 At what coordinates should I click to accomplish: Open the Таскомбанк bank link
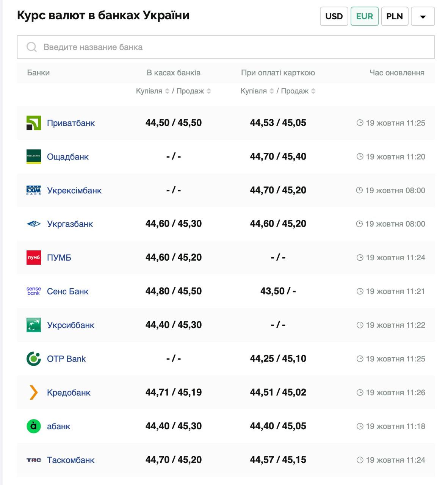[70, 460]
